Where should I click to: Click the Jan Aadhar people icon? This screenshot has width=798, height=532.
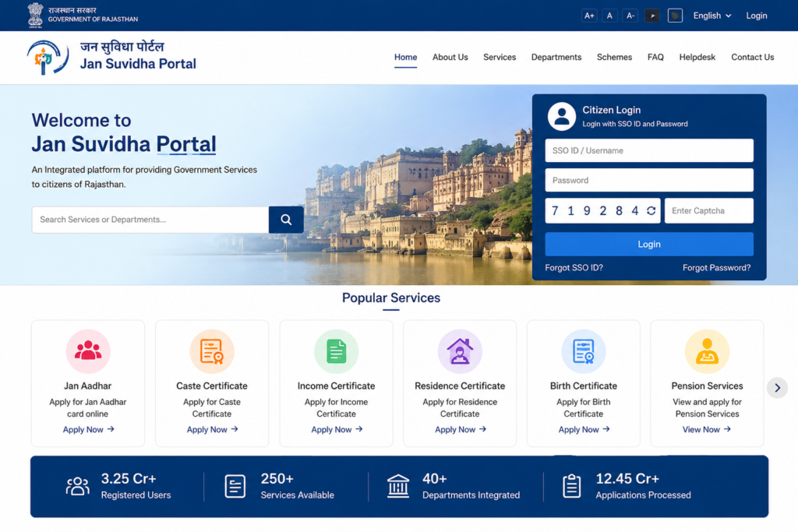[88, 351]
